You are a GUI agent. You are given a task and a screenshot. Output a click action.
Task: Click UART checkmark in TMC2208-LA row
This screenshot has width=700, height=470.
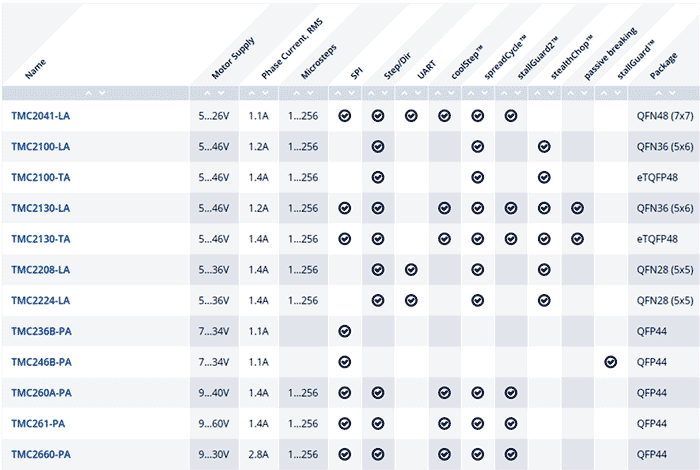[411, 270]
